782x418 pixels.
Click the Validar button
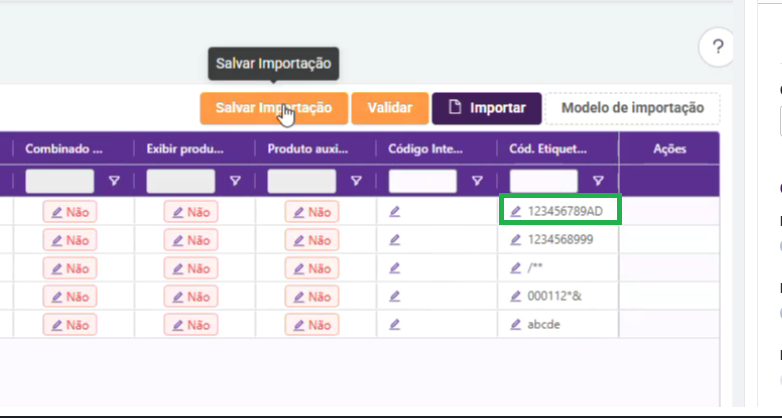[x=390, y=107]
